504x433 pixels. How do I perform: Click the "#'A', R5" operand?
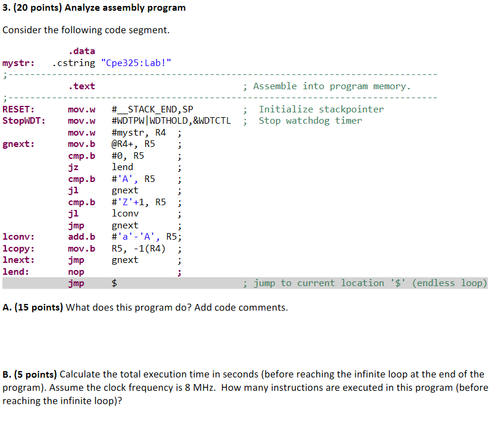pyautogui.click(x=133, y=178)
